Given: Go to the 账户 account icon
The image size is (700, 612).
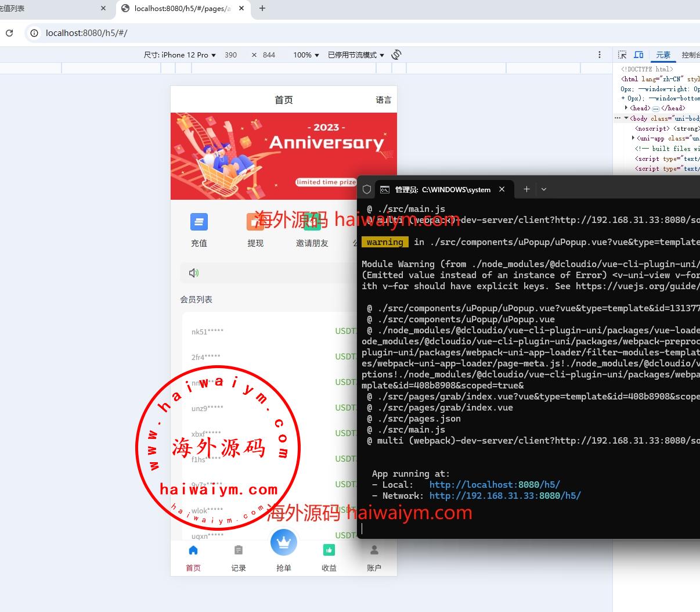Looking at the screenshot, I should point(374,550).
